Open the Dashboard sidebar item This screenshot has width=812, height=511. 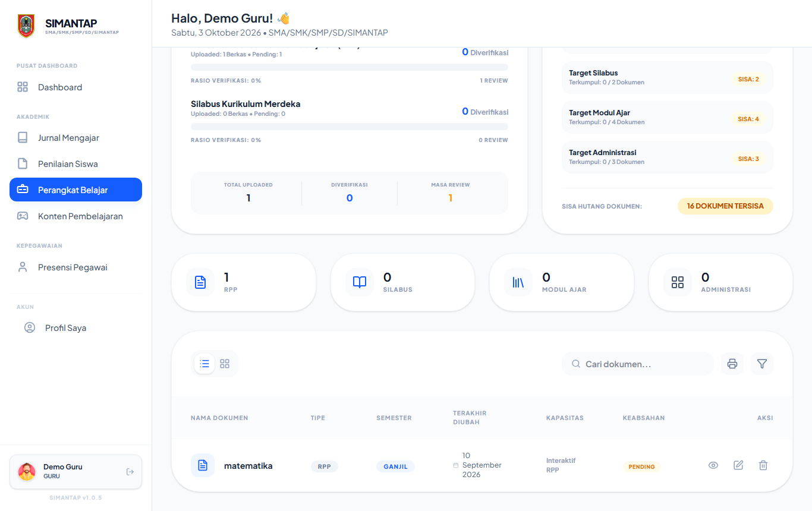[75, 87]
